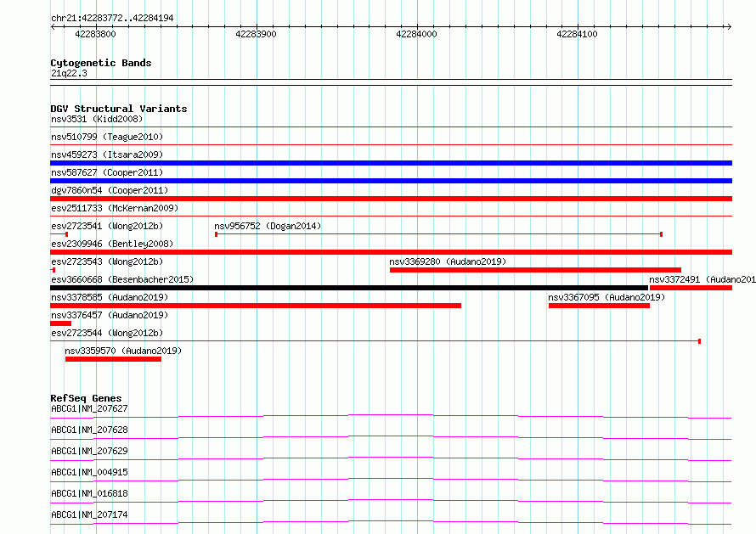Click the magenta line of ABCG1|NM_207174
The width and height of the screenshot is (756, 534).
391,522
